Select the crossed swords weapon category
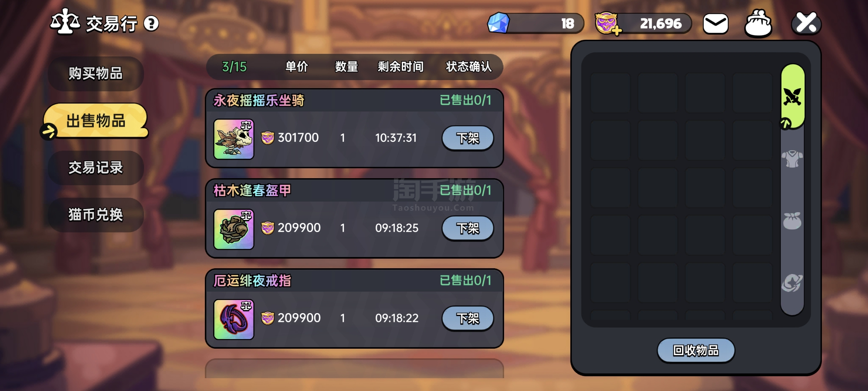868x391 pixels. pyautogui.click(x=792, y=97)
